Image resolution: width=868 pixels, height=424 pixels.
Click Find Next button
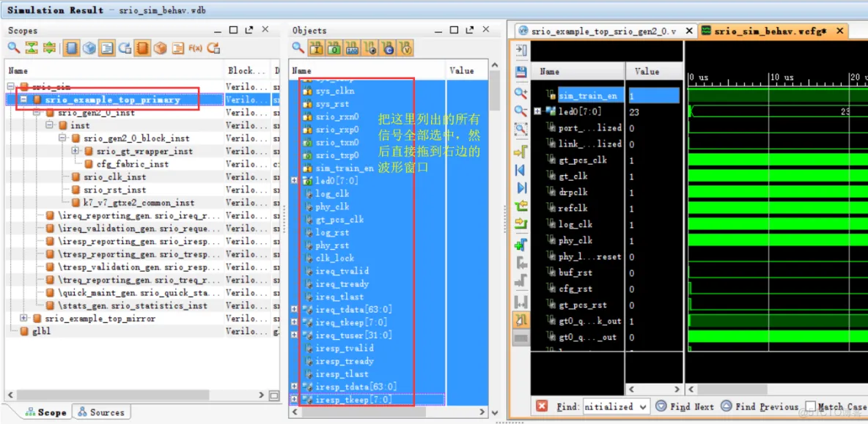pyautogui.click(x=685, y=407)
